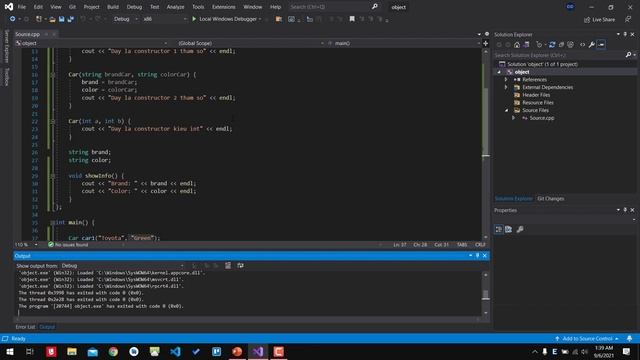Collapse the showInfo() code block
The height and width of the screenshot is (360, 640).
(53, 176)
